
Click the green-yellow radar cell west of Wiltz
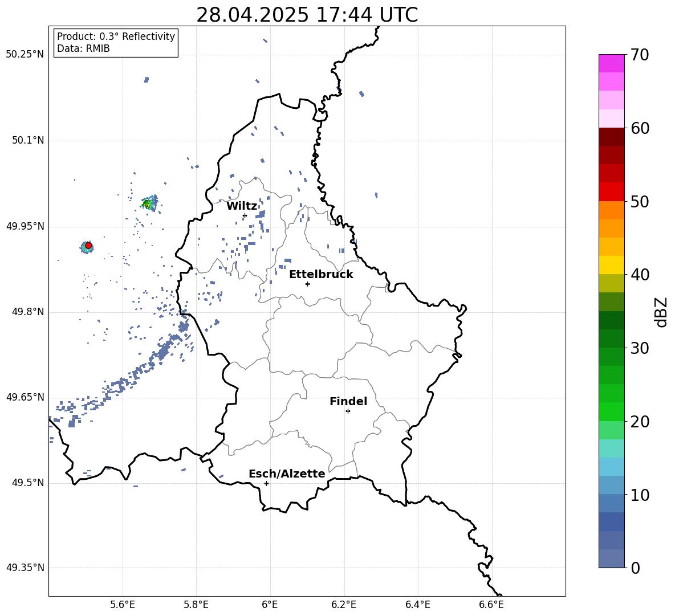[149, 203]
